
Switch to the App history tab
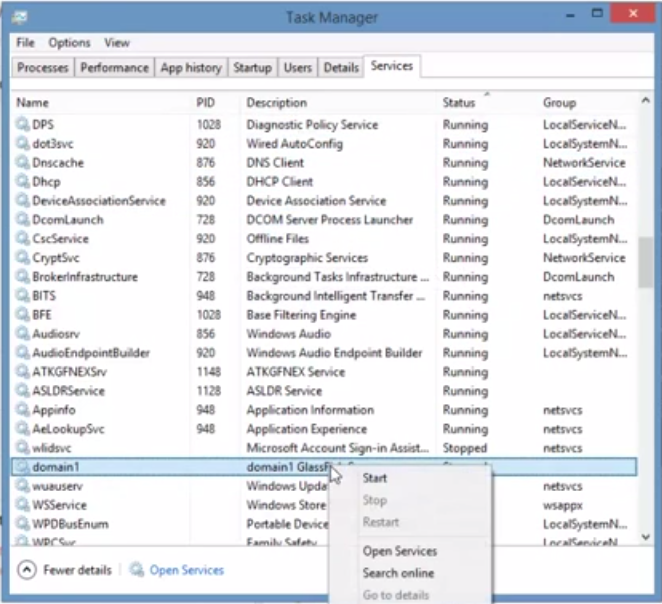[x=191, y=68]
